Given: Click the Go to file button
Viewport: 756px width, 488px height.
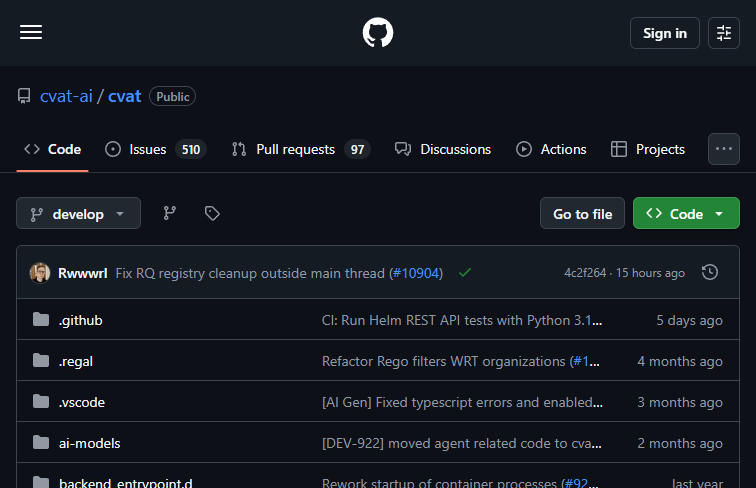Looking at the screenshot, I should pyautogui.click(x=582, y=213).
